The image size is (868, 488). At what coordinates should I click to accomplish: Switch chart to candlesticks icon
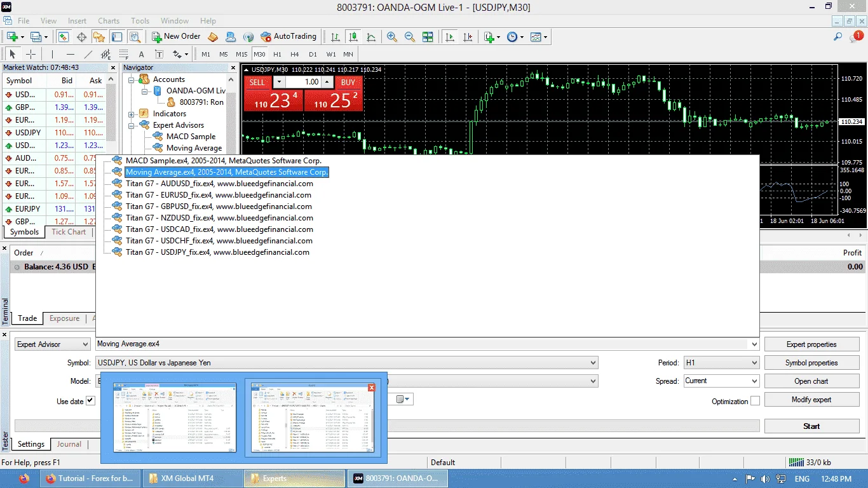(353, 37)
